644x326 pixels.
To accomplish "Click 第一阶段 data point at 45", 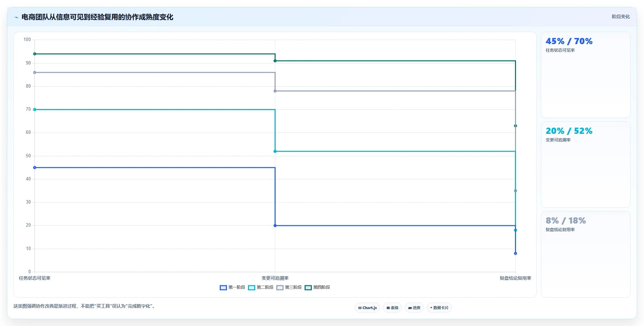I will (x=34, y=168).
